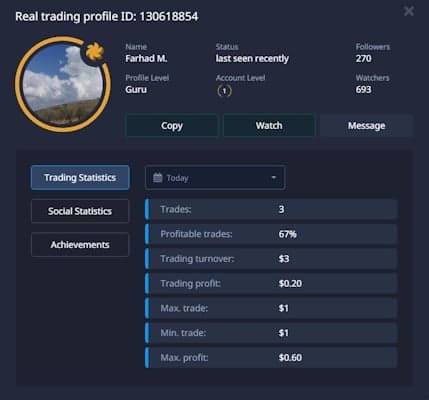The height and width of the screenshot is (400, 429).
Task: Click the Today dropdown arrow
Action: click(x=274, y=178)
